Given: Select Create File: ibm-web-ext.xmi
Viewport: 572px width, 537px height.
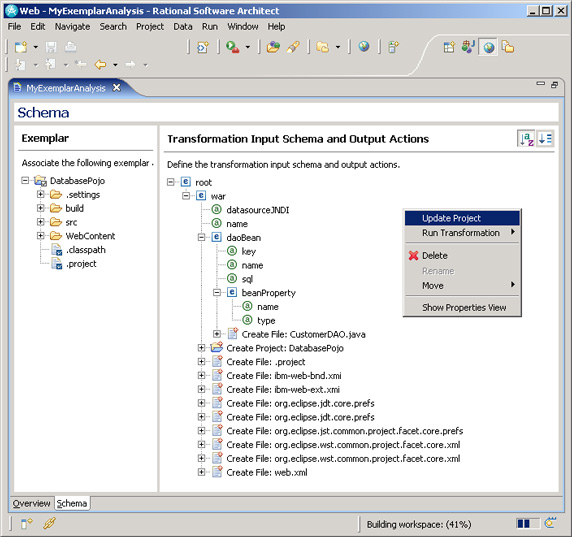Looking at the screenshot, I should click(283, 390).
